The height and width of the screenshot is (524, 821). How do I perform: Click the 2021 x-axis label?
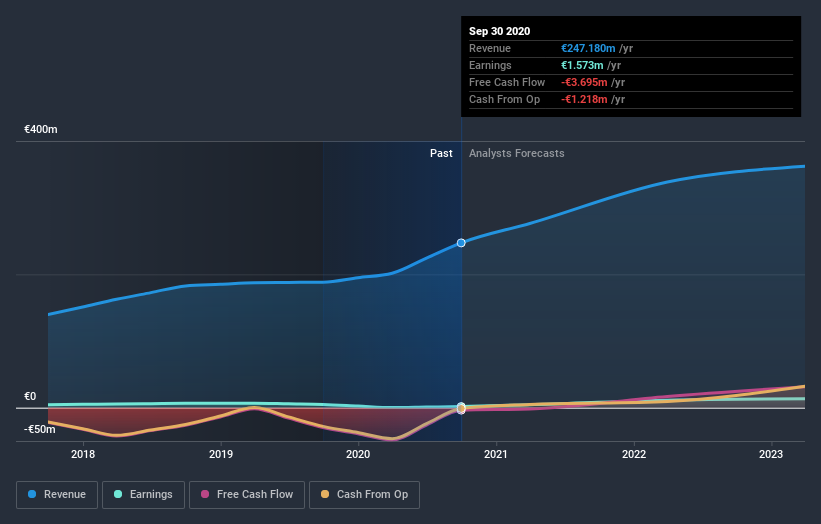point(496,454)
